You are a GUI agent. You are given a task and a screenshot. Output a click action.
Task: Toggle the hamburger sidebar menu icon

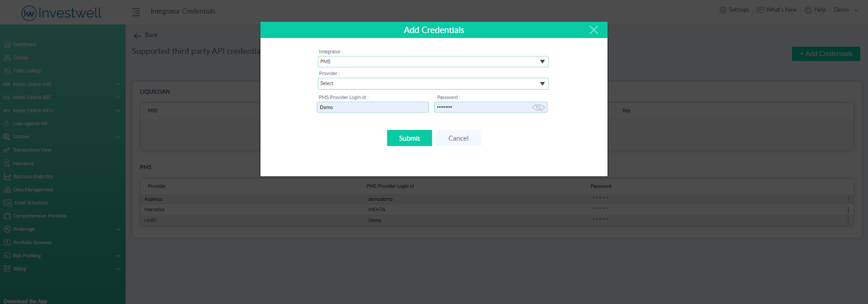click(136, 11)
